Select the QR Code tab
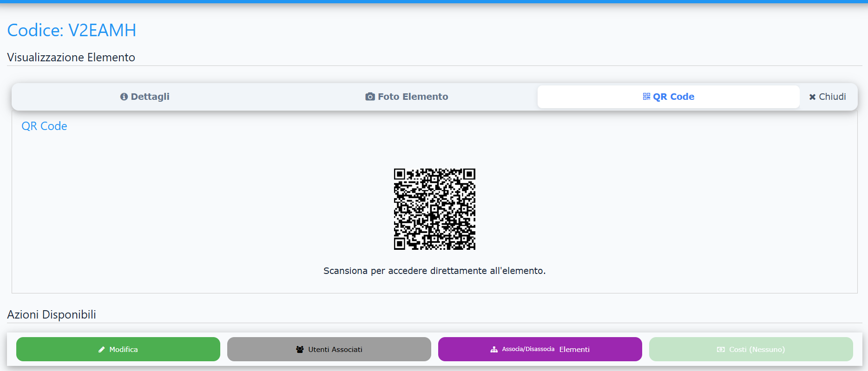868x371 pixels. 668,97
